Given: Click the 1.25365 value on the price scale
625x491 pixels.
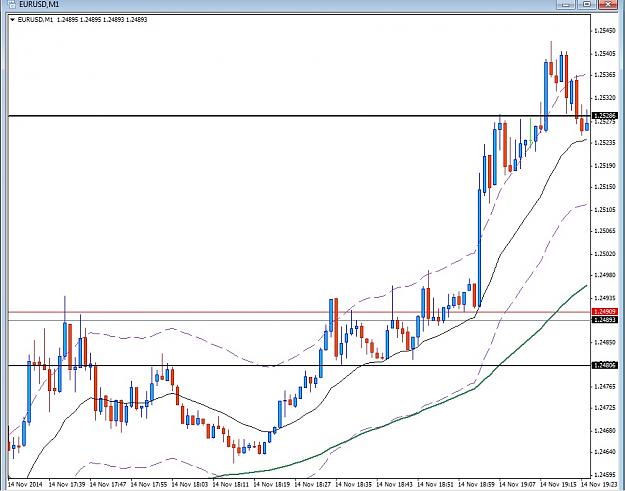Looking at the screenshot, I should [605, 75].
